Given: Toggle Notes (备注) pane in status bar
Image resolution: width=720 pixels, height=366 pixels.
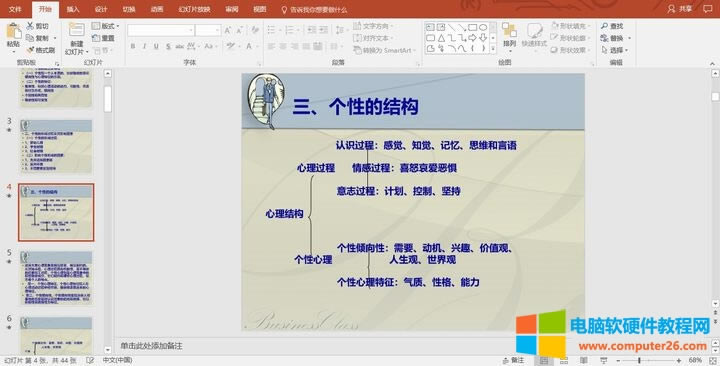Looking at the screenshot, I should (x=513, y=360).
